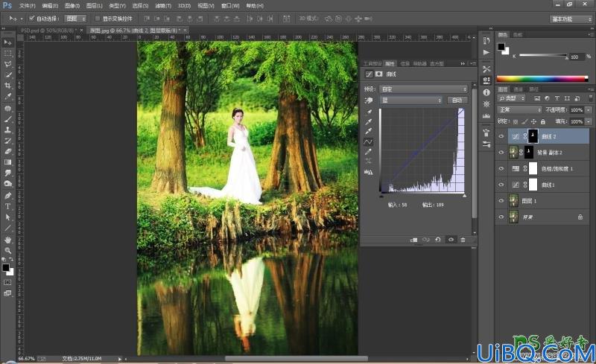Delete adjustment layer with trash icon

click(x=463, y=240)
